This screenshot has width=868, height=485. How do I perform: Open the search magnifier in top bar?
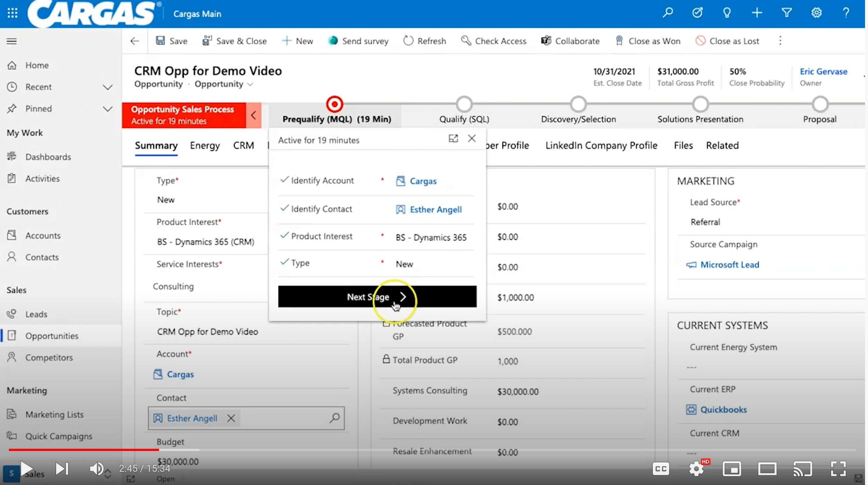[668, 13]
